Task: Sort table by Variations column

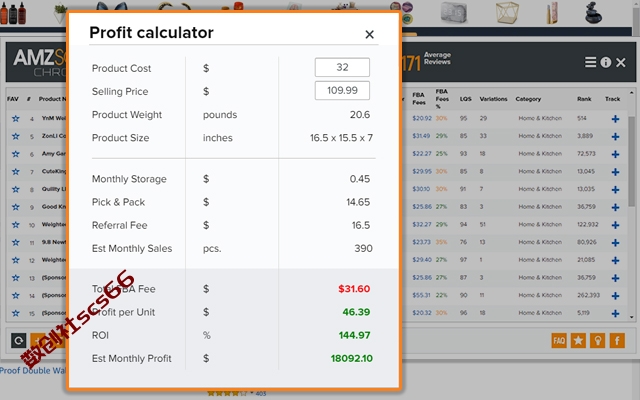Action: pyautogui.click(x=493, y=99)
